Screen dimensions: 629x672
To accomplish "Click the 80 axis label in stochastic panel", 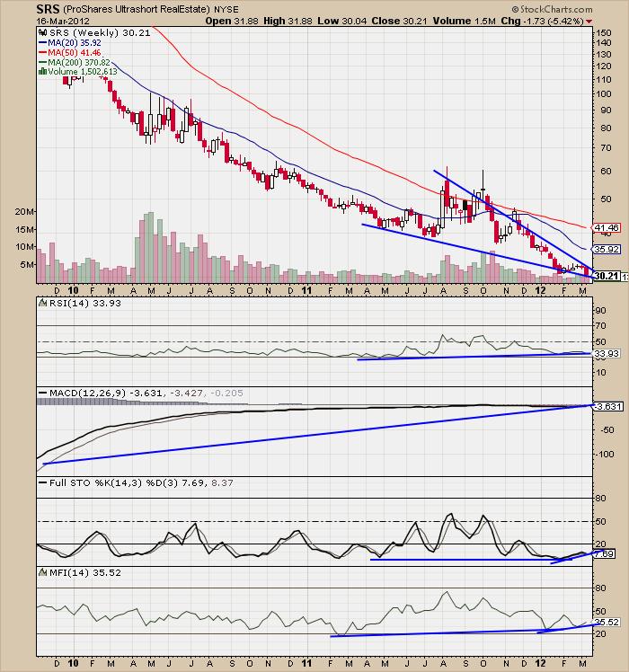I will (601, 499).
